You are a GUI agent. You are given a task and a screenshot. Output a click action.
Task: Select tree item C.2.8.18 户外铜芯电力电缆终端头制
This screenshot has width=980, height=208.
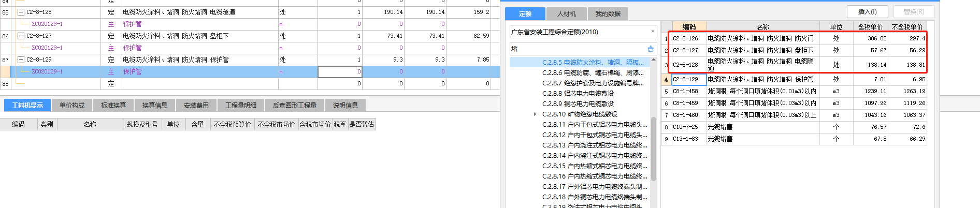click(595, 197)
